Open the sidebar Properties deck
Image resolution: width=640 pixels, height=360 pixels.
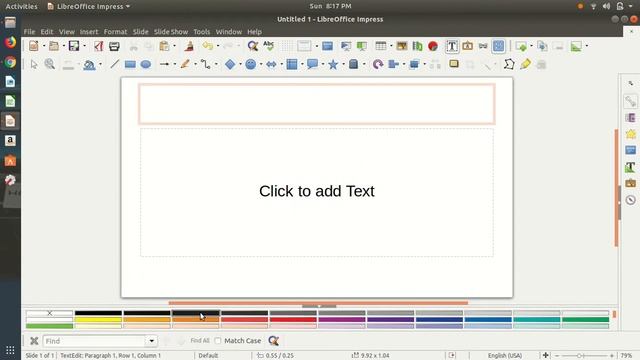pyautogui.click(x=631, y=101)
